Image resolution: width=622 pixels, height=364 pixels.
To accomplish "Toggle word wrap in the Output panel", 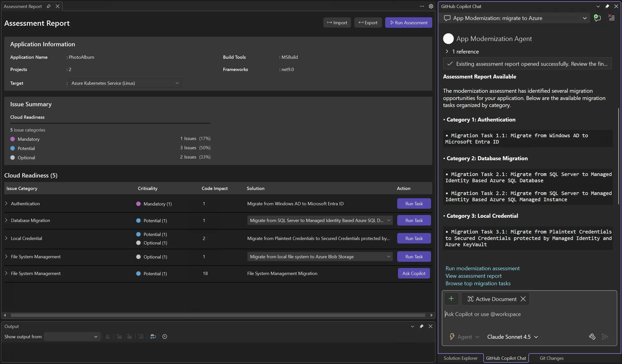I will [x=153, y=336].
